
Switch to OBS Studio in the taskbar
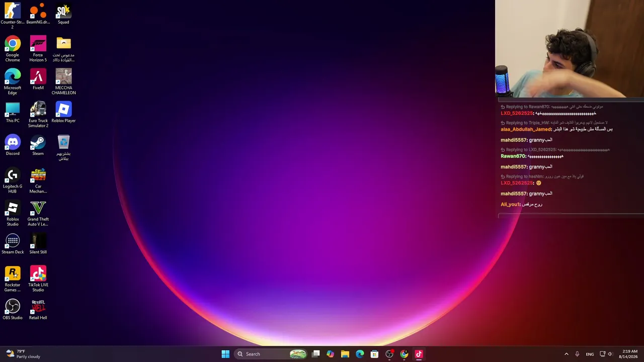click(389, 354)
